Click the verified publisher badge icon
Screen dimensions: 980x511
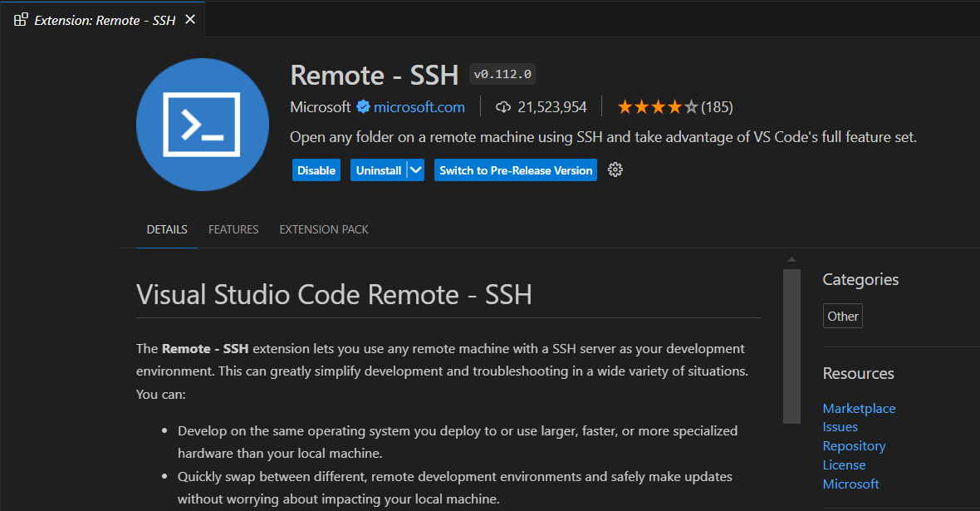click(x=363, y=107)
